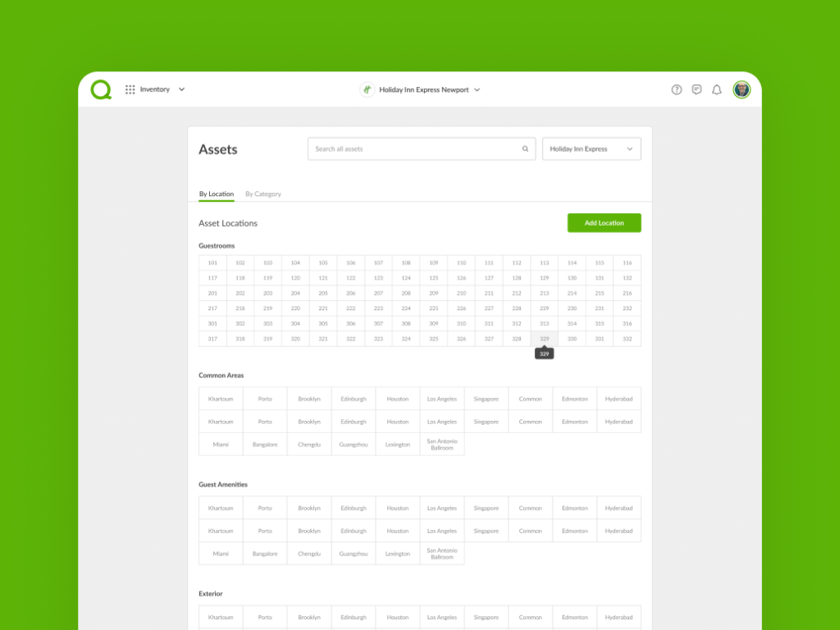Open the user profile avatar
The image size is (840, 630).
pyautogui.click(x=742, y=89)
